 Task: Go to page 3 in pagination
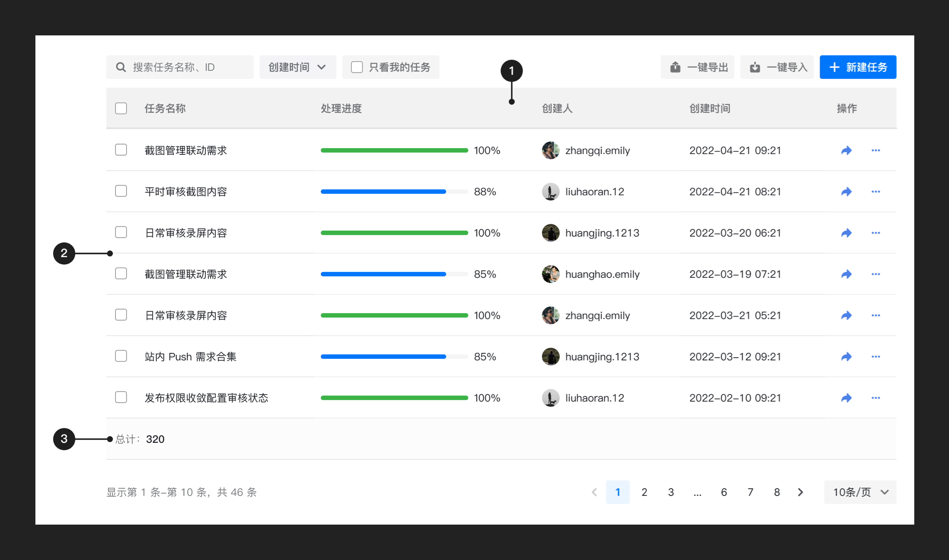[x=671, y=492]
